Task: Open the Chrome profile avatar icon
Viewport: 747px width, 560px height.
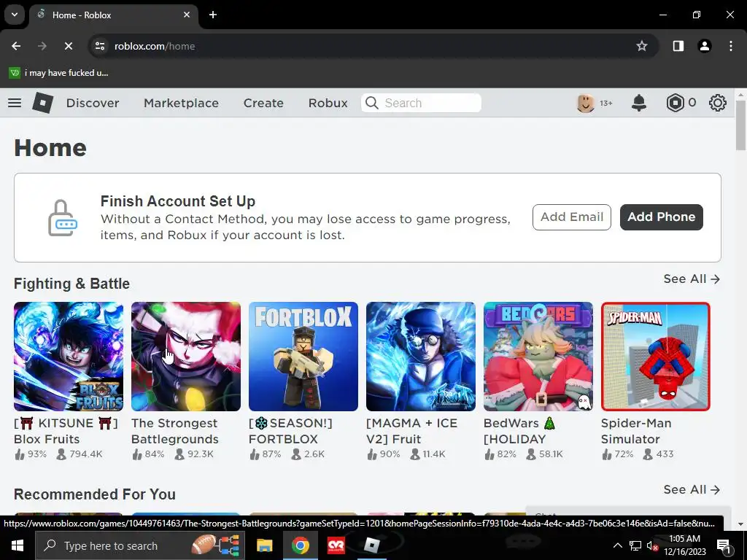Action: pyautogui.click(x=704, y=46)
